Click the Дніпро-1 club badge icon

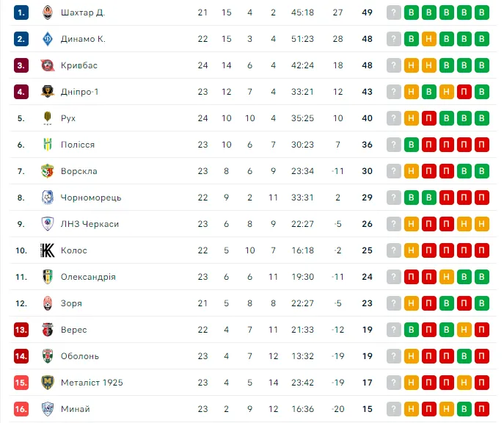[48, 92]
